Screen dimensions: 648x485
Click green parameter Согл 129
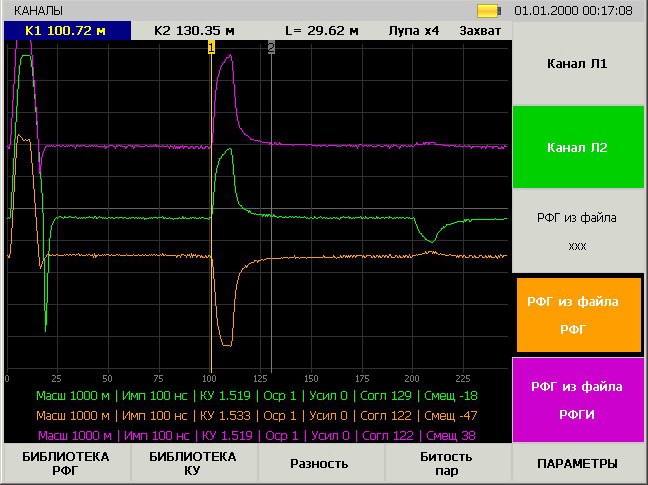click(x=386, y=396)
